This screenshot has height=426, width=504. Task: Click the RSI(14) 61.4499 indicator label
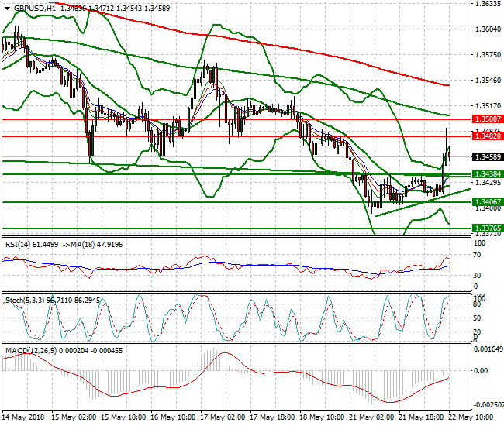[x=32, y=245]
